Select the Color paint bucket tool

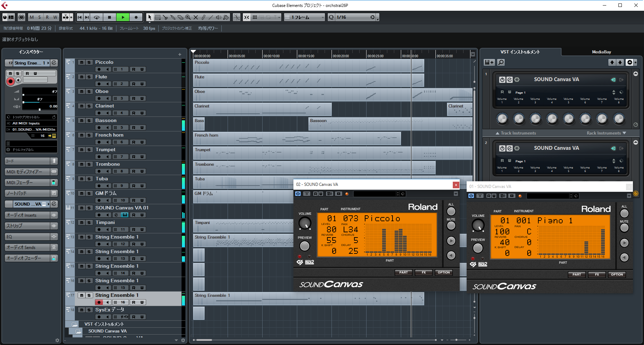click(x=226, y=17)
